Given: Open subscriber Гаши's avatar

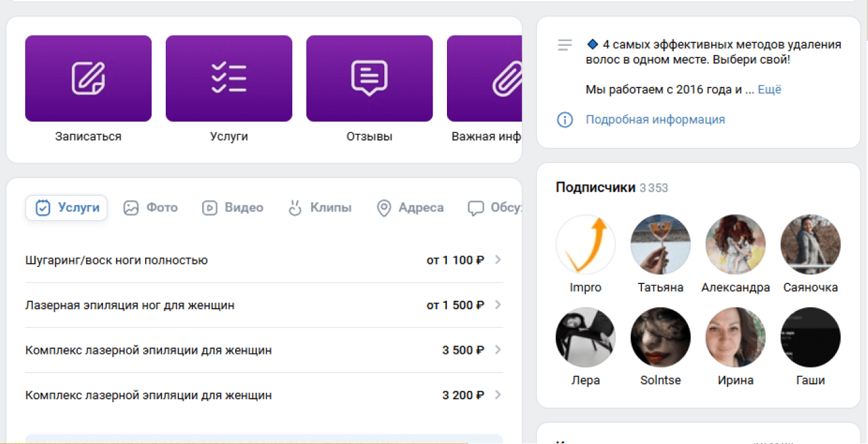Looking at the screenshot, I should (811, 338).
